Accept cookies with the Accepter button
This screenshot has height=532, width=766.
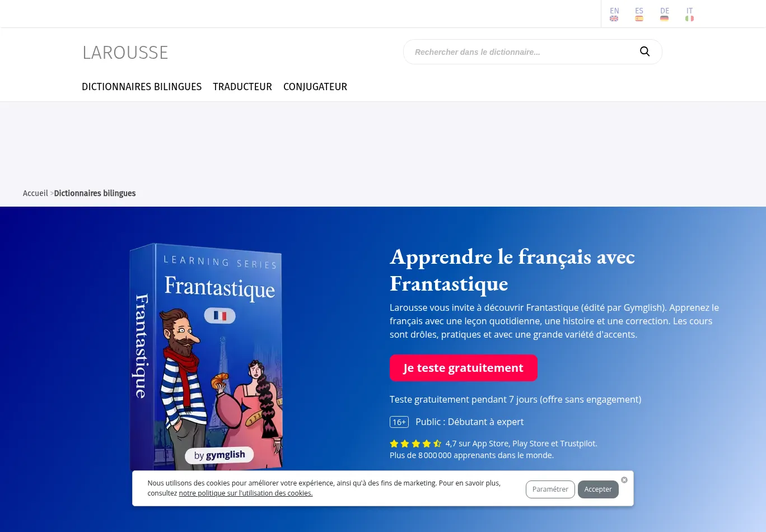click(598, 489)
